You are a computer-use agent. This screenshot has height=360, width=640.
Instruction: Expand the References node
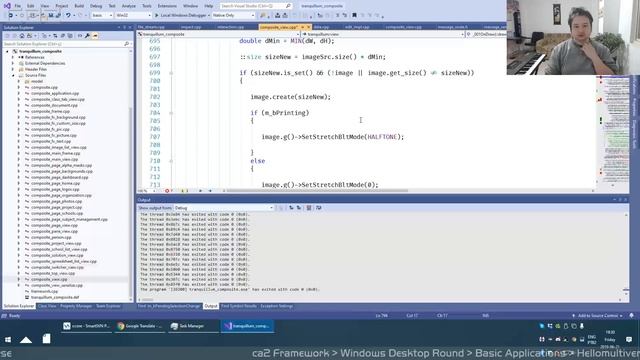(13, 58)
